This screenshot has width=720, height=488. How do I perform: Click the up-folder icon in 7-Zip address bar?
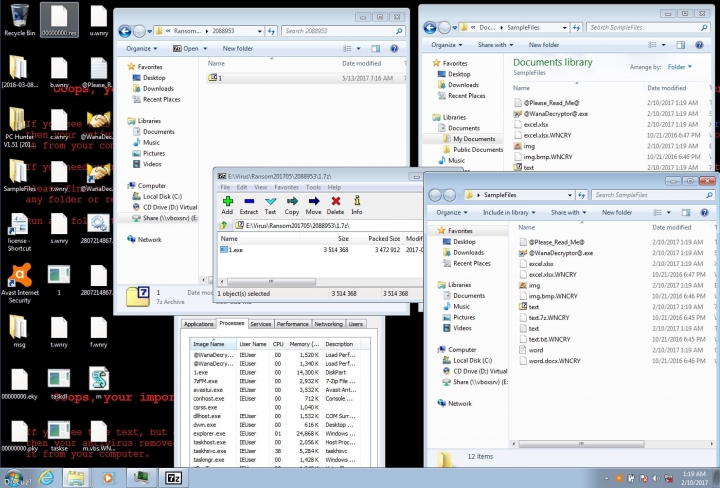pyautogui.click(x=224, y=225)
